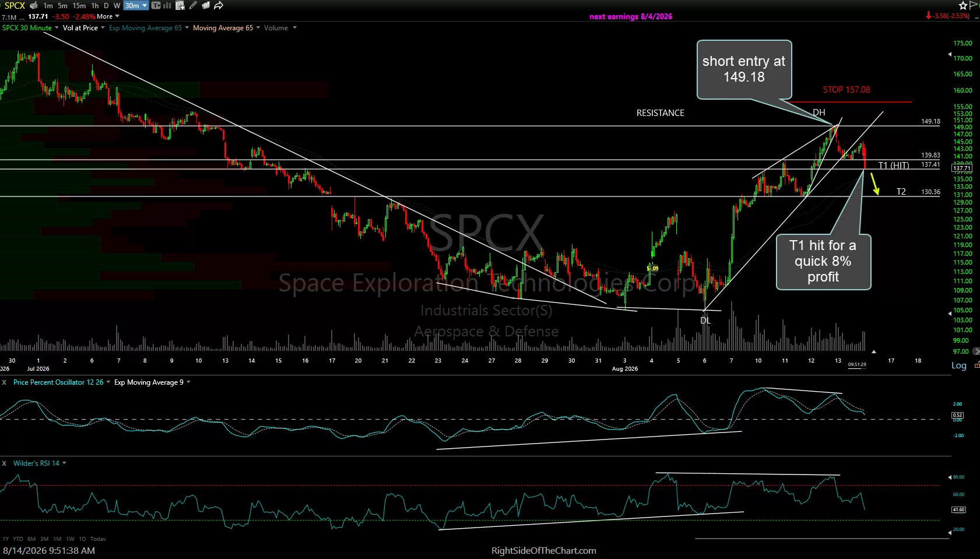Screen dimensions: 980x559
Task: Set chart range to 1D
Action: tap(82, 539)
